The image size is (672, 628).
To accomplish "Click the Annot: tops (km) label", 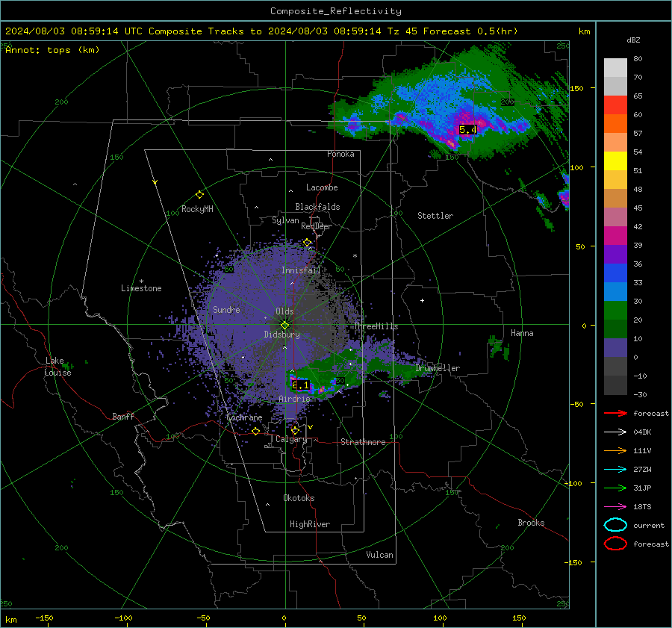I will click(52, 50).
